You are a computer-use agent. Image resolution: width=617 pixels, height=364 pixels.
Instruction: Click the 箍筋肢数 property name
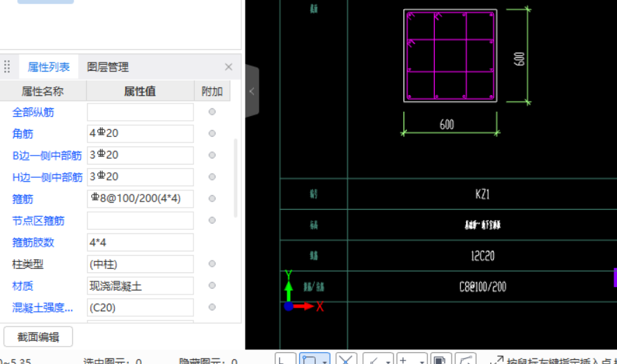[33, 242]
